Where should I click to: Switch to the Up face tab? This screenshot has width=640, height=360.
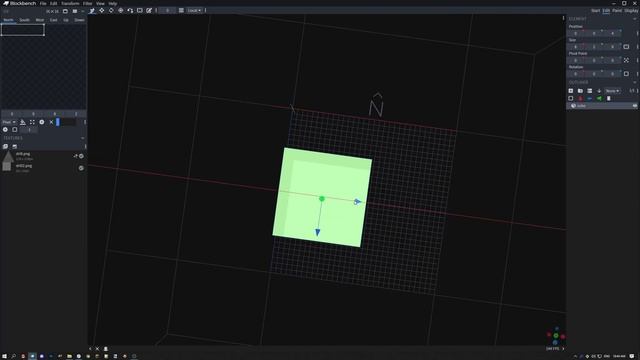tap(66, 20)
